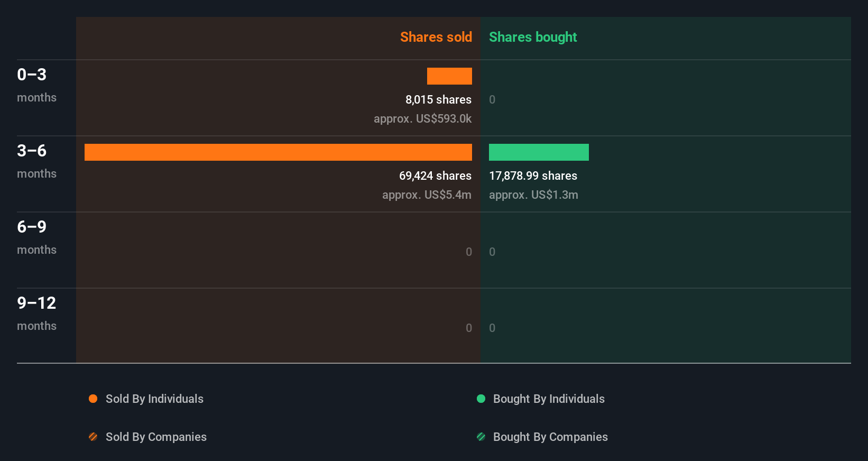Click the 17,878.99 shares value
Image resolution: width=868 pixels, height=461 pixels.
pos(533,176)
